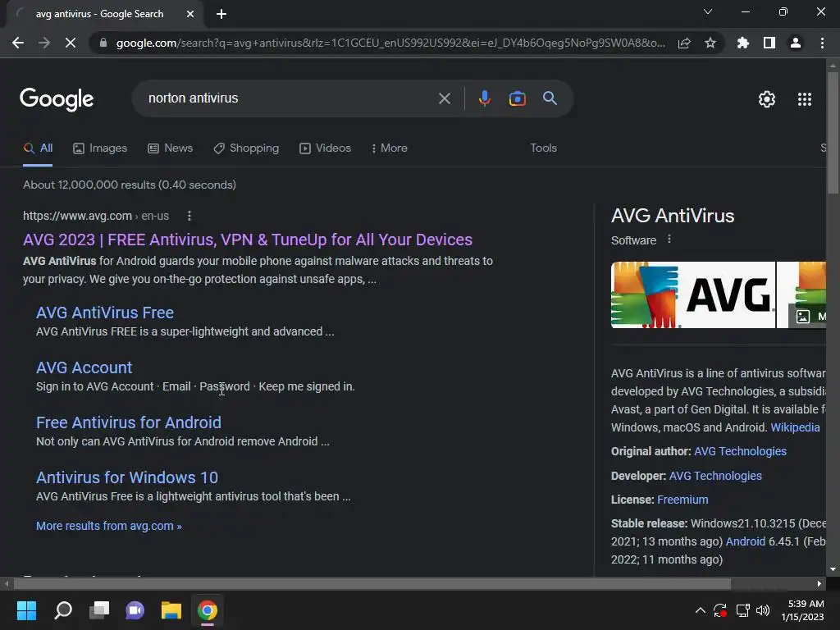Screen dimensions: 840x630
Task: Open the AVG 2023 FREE Antivirus result
Action: 248,240
